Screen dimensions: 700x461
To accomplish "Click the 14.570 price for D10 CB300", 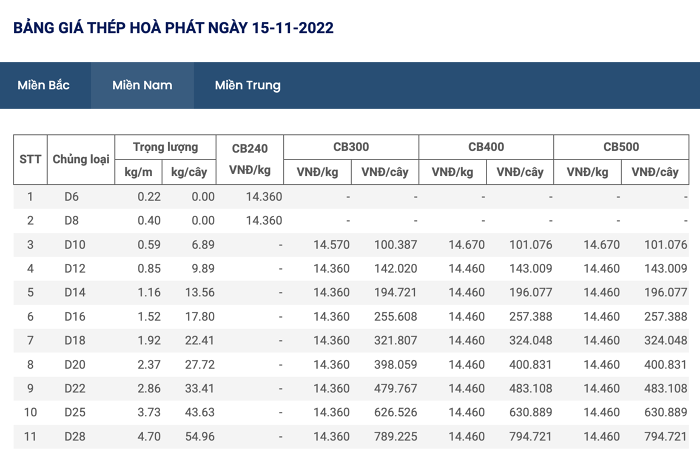I will click(331, 245).
